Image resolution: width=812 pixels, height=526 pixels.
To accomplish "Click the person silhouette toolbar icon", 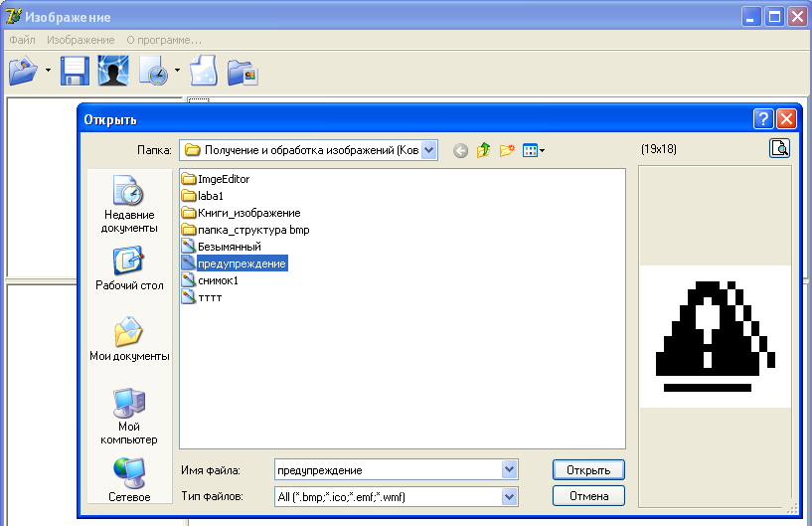I will [x=113, y=71].
